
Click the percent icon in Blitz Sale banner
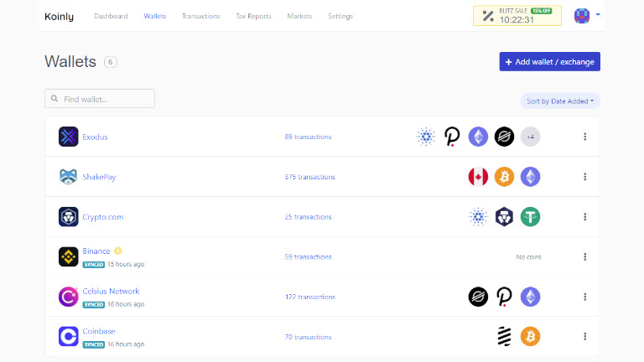coord(488,16)
